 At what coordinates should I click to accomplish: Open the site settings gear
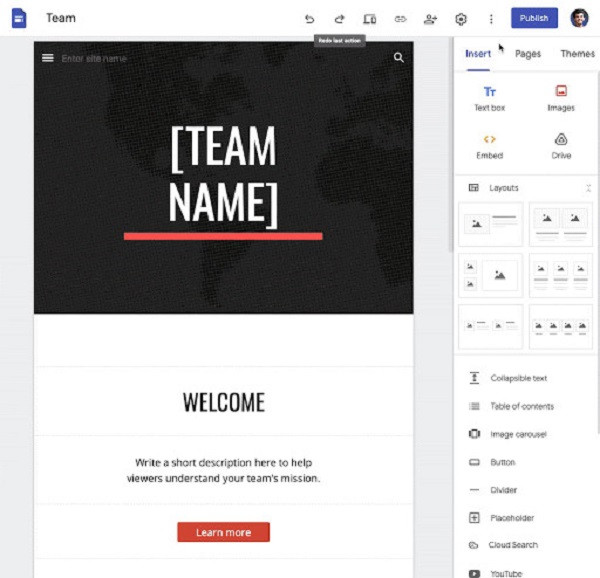tap(461, 19)
